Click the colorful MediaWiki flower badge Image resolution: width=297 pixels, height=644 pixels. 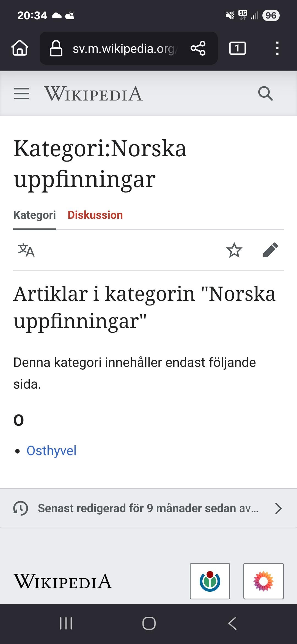click(263, 581)
